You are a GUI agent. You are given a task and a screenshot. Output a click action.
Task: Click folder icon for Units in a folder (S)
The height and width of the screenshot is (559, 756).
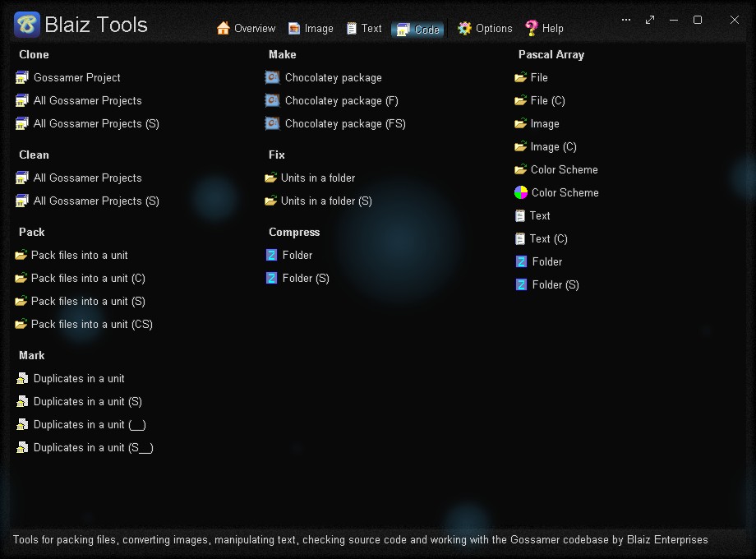click(271, 201)
